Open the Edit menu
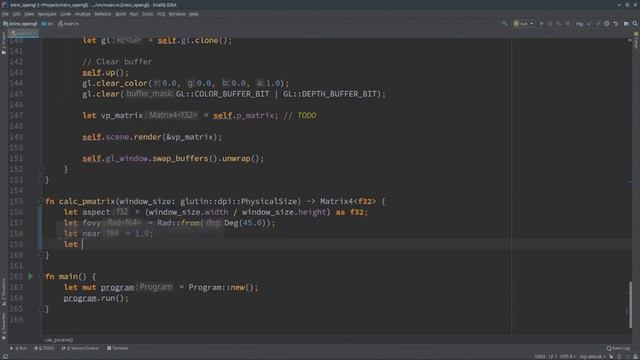Image resolution: width=640 pixels, height=360 pixels. [16, 14]
